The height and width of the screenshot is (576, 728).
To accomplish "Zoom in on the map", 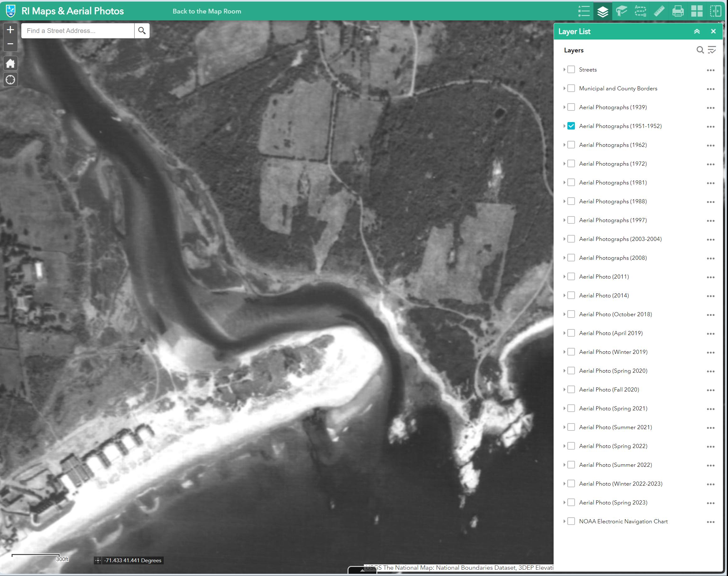I will point(10,30).
